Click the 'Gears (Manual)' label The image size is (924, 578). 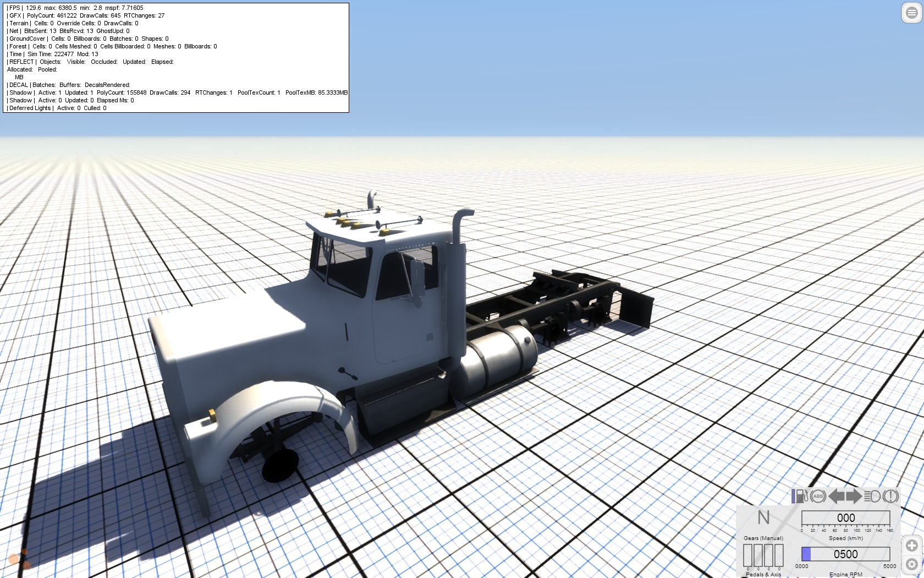tap(763, 538)
